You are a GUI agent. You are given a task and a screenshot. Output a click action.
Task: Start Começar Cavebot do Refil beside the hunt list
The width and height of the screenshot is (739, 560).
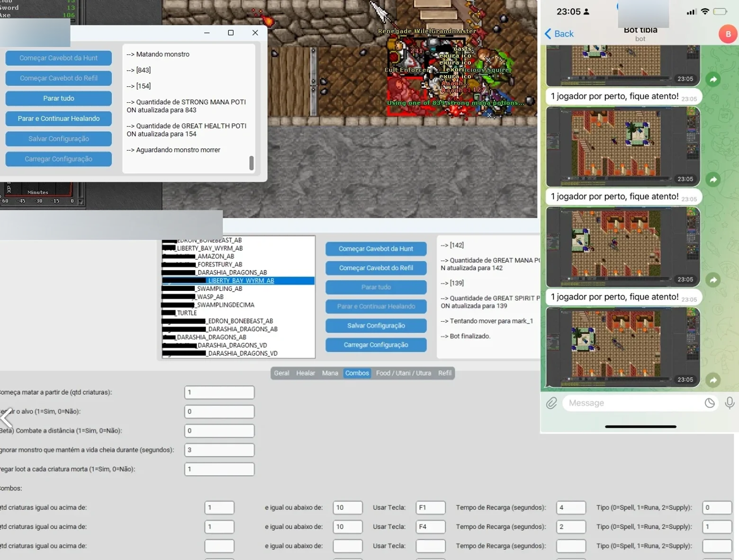click(376, 268)
